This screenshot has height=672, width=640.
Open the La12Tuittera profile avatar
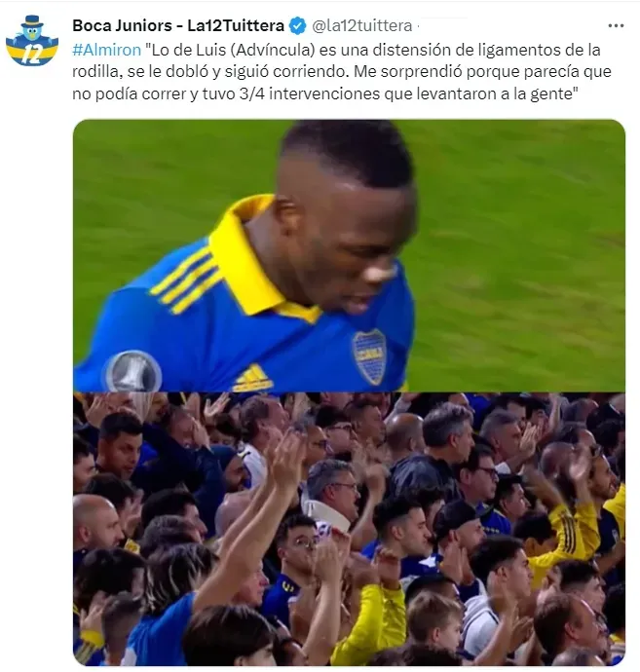point(32,41)
